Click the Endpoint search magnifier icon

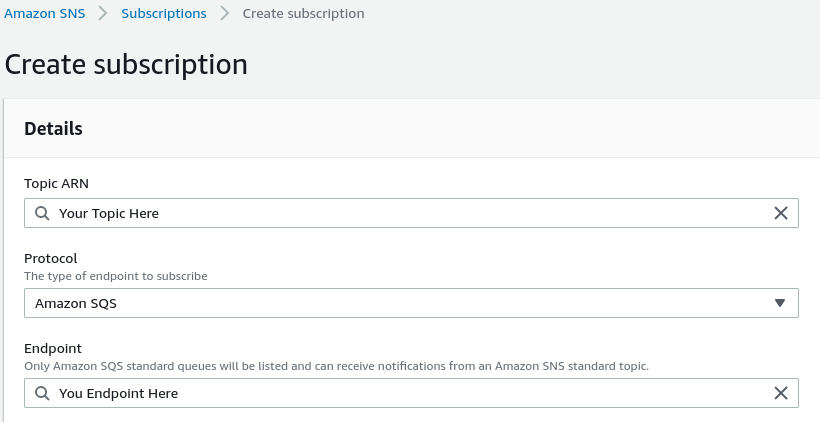point(41,393)
